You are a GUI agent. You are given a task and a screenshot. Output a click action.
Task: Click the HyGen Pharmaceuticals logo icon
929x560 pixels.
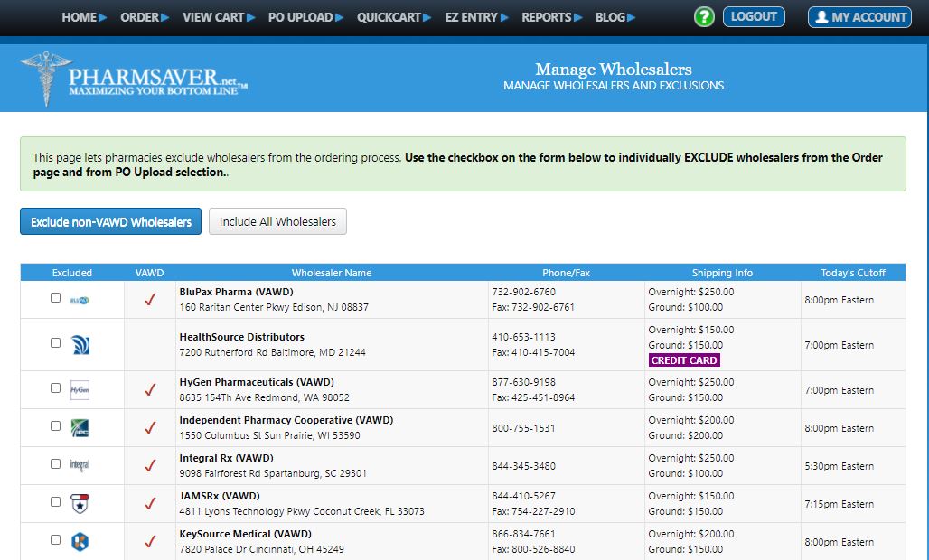click(80, 390)
